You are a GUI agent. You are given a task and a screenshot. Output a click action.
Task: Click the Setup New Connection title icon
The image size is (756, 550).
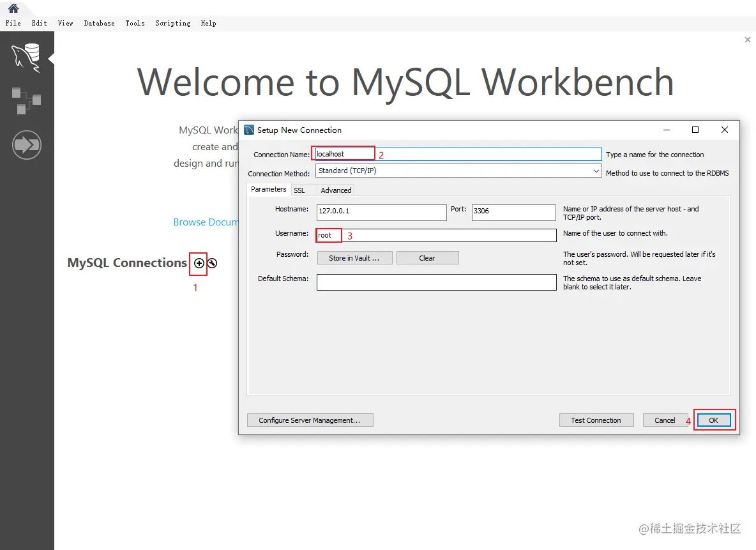point(249,130)
